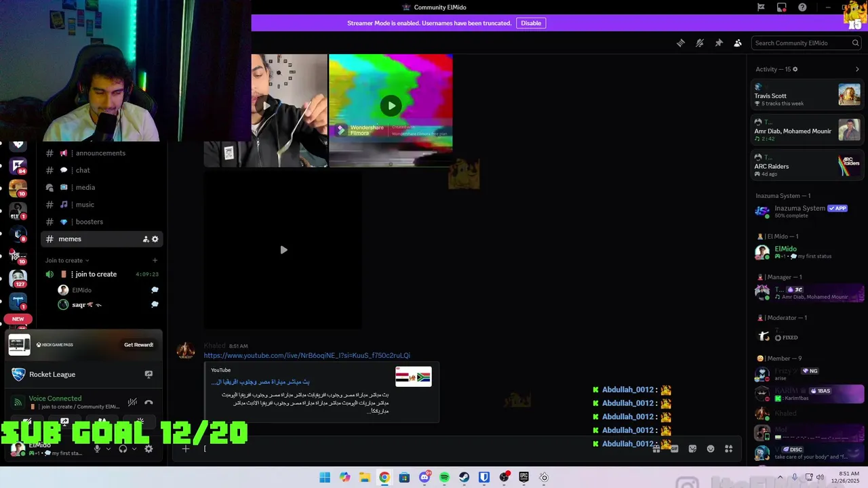Open File Explorer from taskbar
Image resolution: width=868 pixels, height=488 pixels.
(365, 478)
